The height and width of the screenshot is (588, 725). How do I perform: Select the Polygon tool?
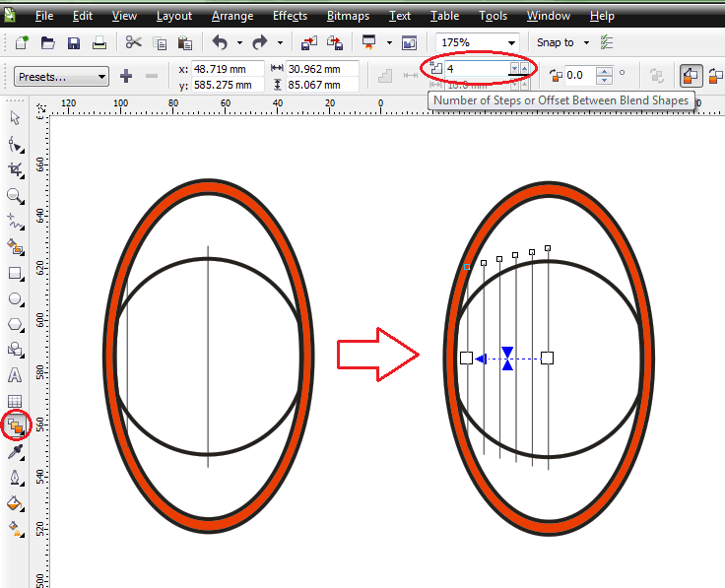16,324
